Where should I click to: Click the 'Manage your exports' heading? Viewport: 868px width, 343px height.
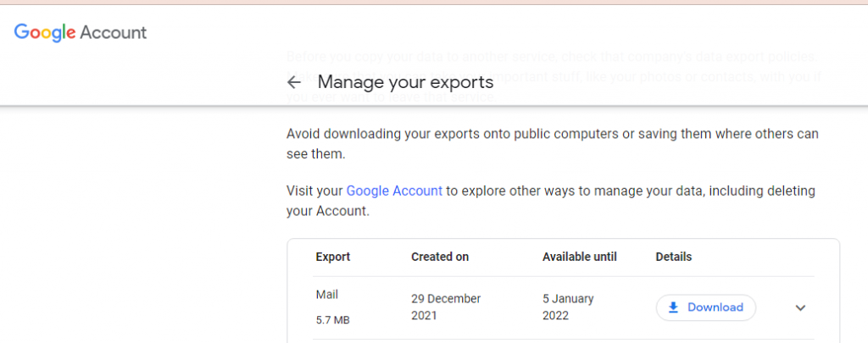coord(405,82)
